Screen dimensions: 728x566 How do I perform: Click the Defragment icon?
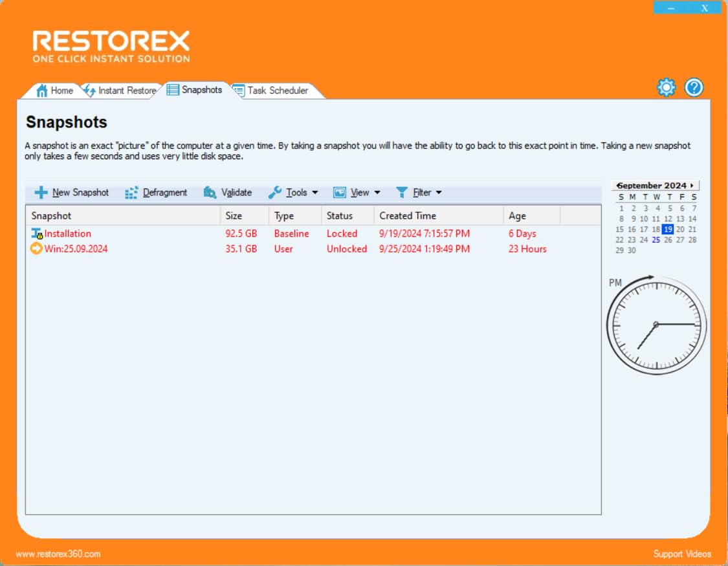click(x=131, y=192)
